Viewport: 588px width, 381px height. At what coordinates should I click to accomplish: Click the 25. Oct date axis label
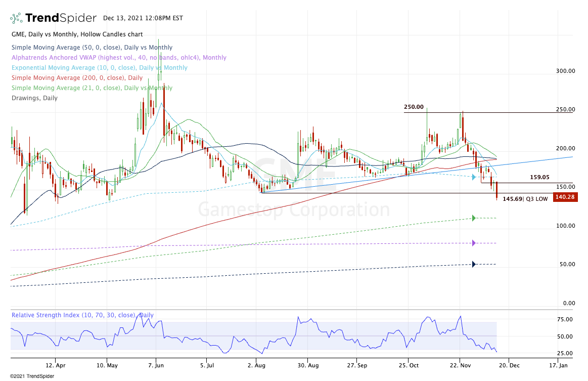tap(409, 365)
